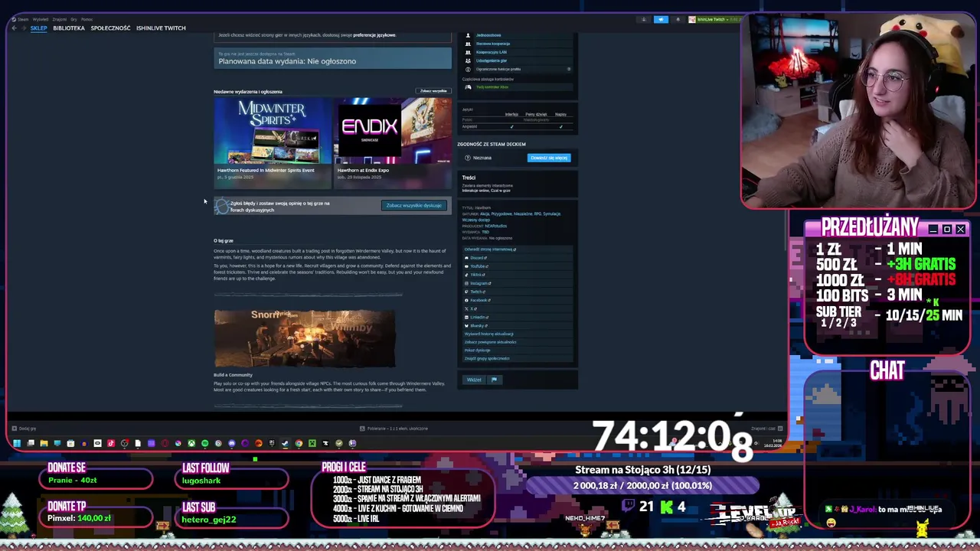Open the LinkedIn external link
The height and width of the screenshot is (551, 980).
[x=478, y=317]
